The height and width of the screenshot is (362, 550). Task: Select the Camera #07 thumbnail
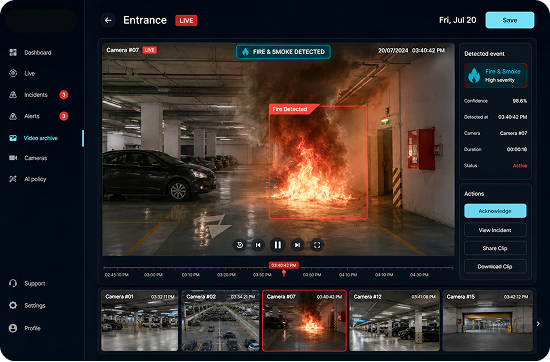point(304,321)
